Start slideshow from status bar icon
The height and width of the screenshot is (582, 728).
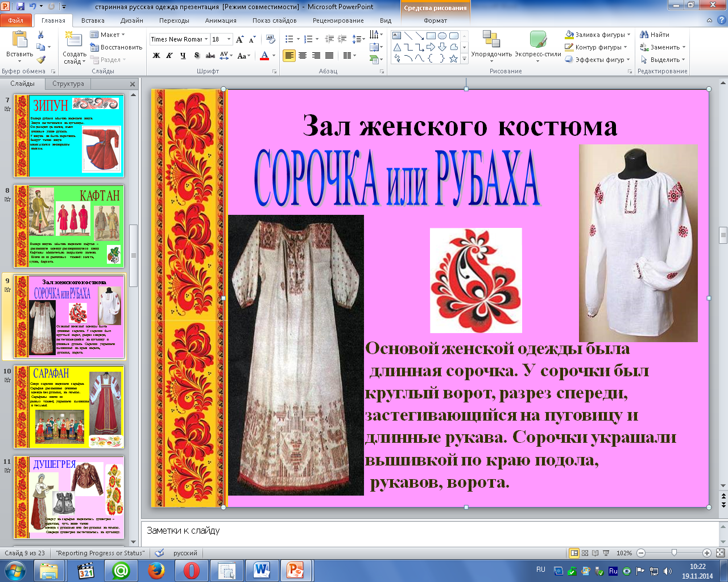tap(606, 553)
